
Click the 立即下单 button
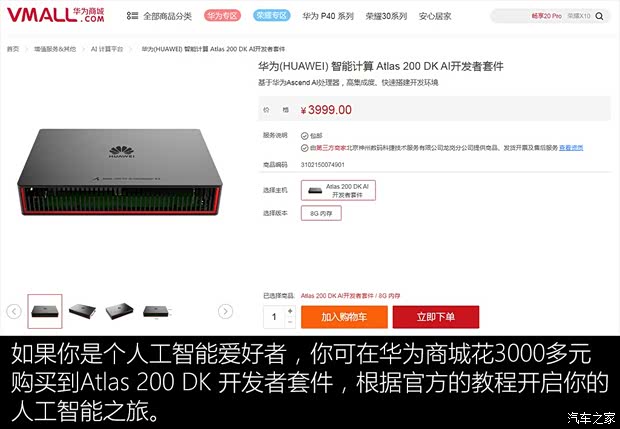436,317
